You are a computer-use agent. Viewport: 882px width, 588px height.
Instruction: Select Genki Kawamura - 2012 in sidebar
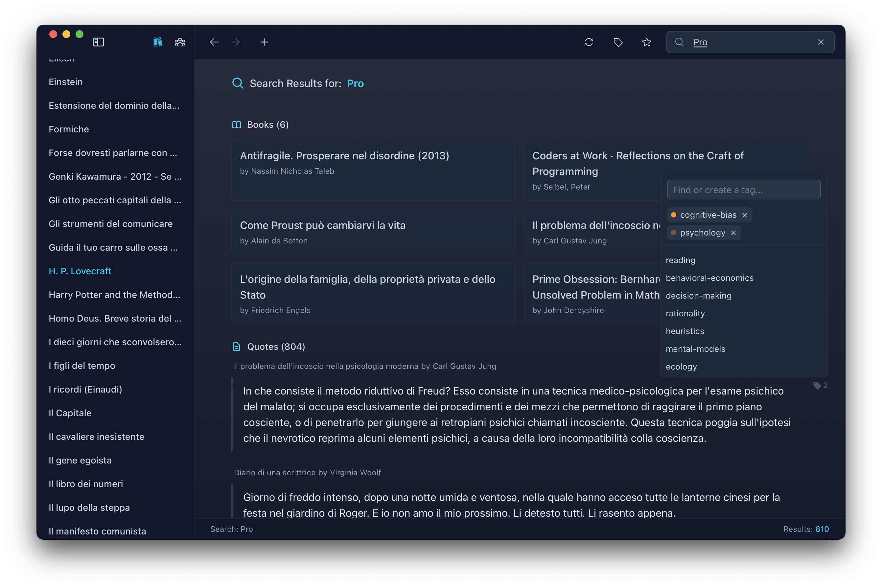coord(115,176)
